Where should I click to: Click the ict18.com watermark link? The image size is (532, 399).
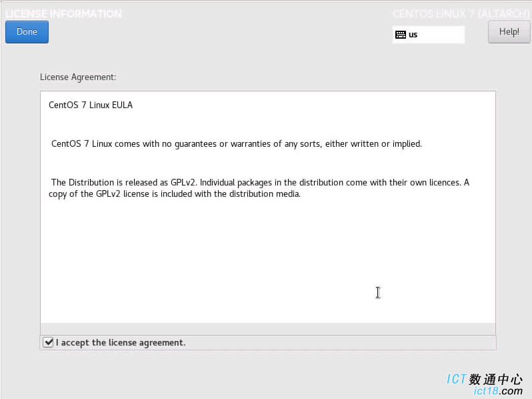[x=498, y=391]
